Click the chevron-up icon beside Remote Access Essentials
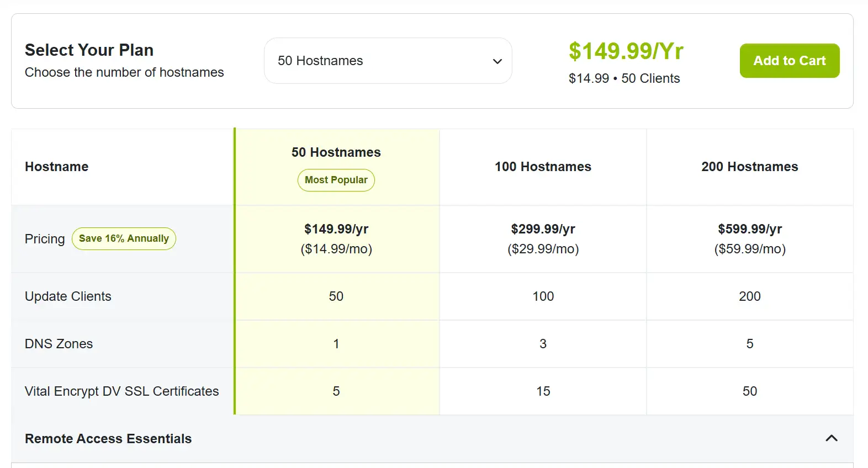The width and height of the screenshot is (868, 468). pyautogui.click(x=831, y=438)
